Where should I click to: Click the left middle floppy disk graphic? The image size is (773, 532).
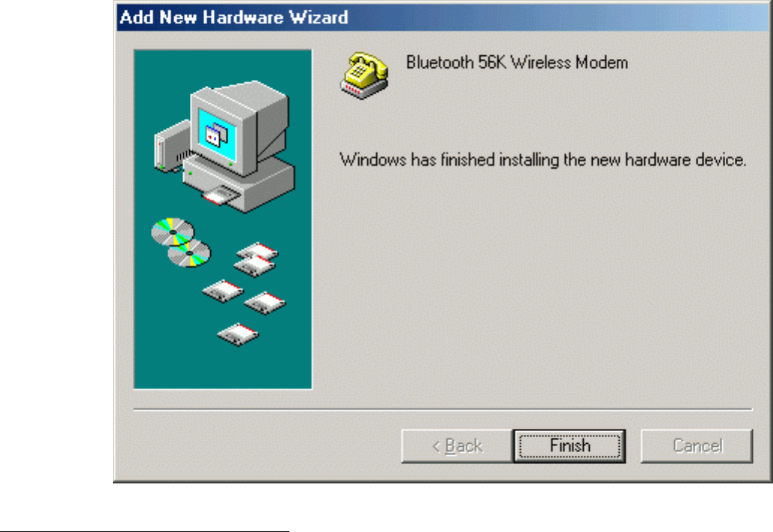[x=223, y=291]
